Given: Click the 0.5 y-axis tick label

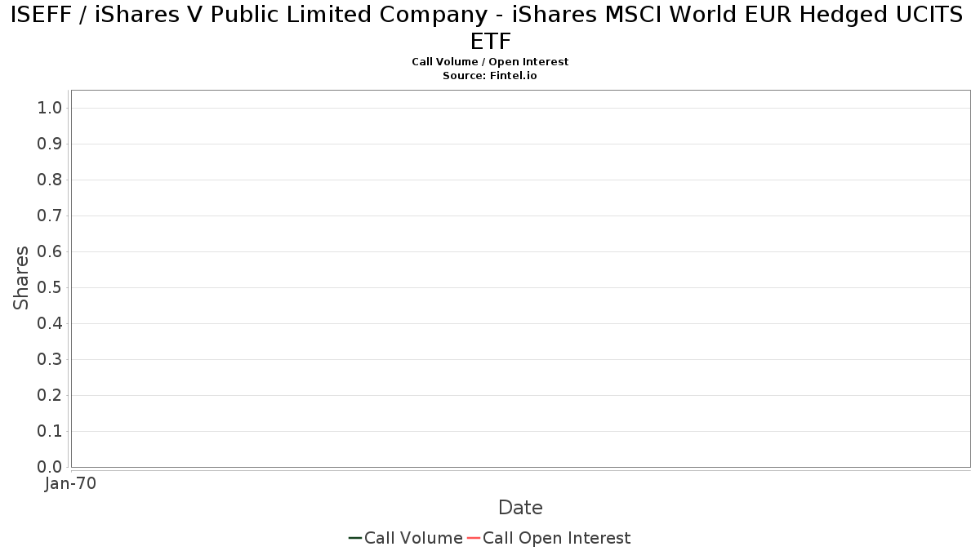Looking at the screenshot, I should [50, 287].
